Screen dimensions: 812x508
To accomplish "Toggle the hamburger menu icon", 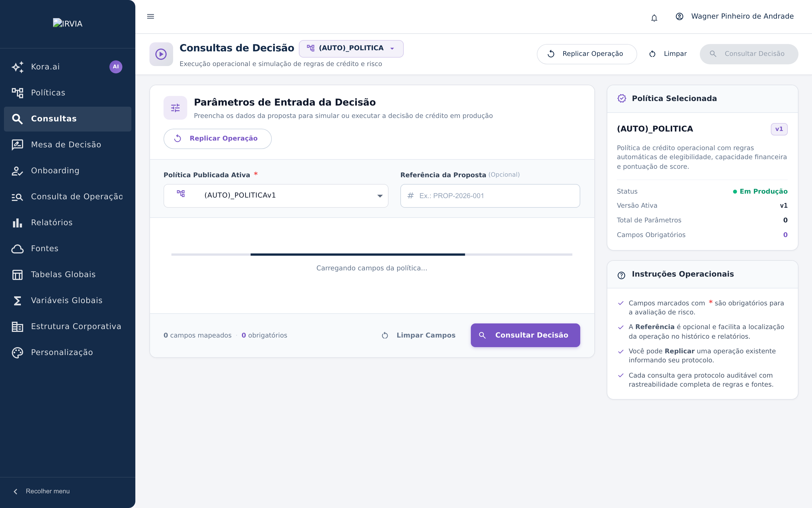I will tap(150, 16).
